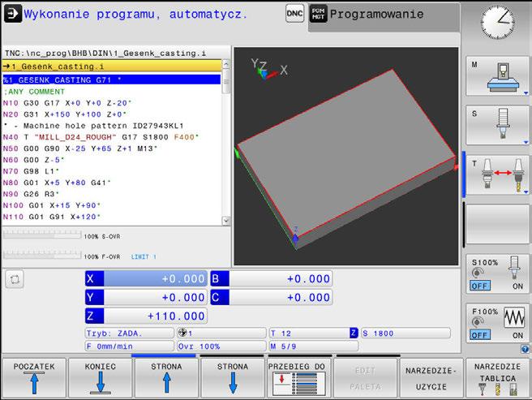The height and width of the screenshot is (400, 532).
Task: Open the M machine functions panel
Action: tap(497, 76)
